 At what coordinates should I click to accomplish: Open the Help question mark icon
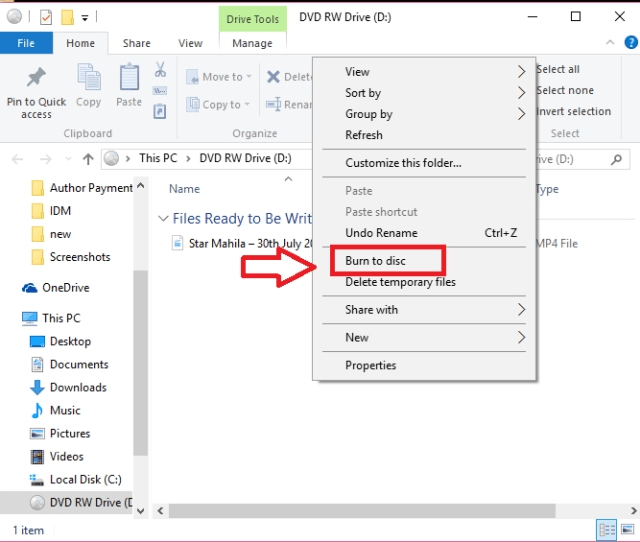(631, 42)
